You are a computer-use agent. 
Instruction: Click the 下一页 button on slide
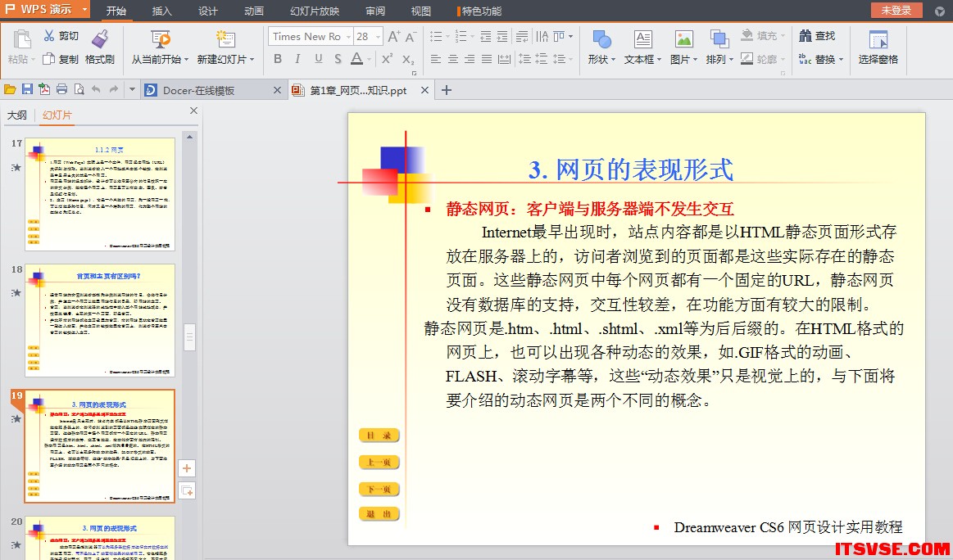[x=379, y=489]
